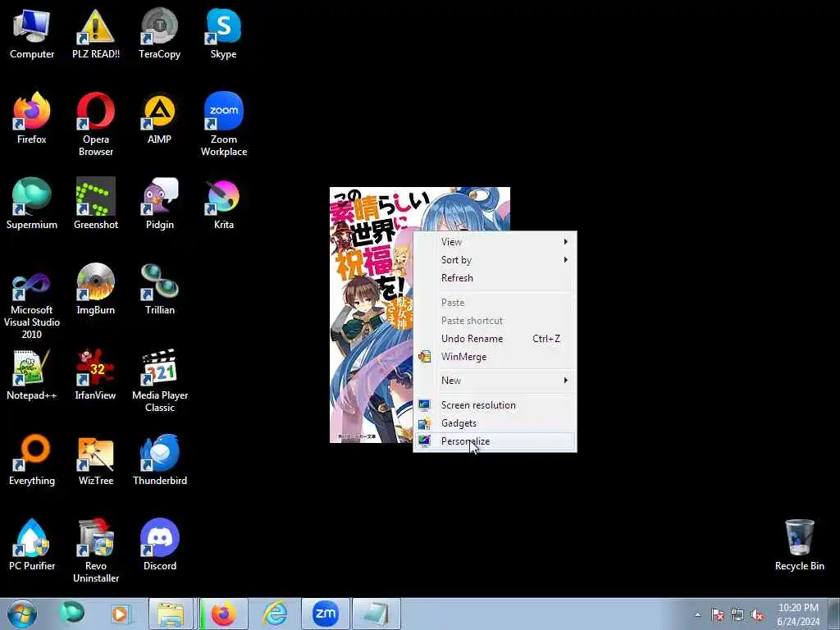
Task: Open Internet Explorer from taskbar
Action: 275,614
